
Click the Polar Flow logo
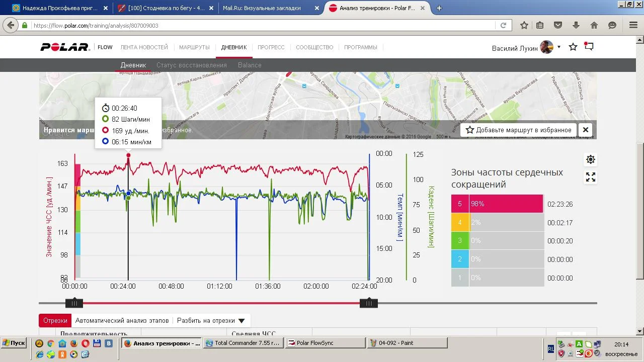coord(65,47)
